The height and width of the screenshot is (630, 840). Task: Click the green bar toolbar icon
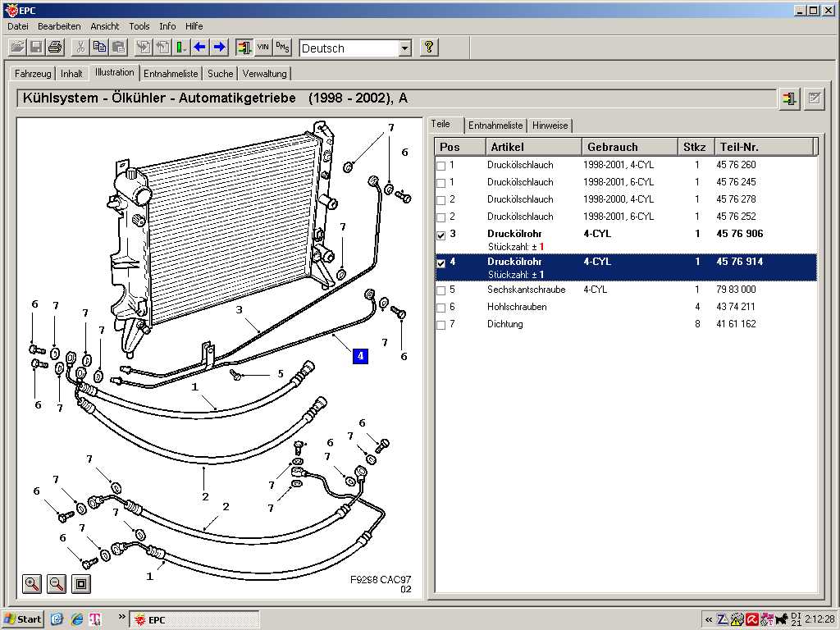tap(181, 48)
